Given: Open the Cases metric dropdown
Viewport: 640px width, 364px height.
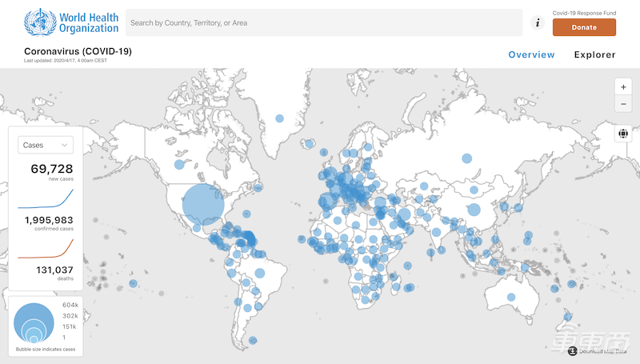Looking at the screenshot, I should [x=45, y=145].
